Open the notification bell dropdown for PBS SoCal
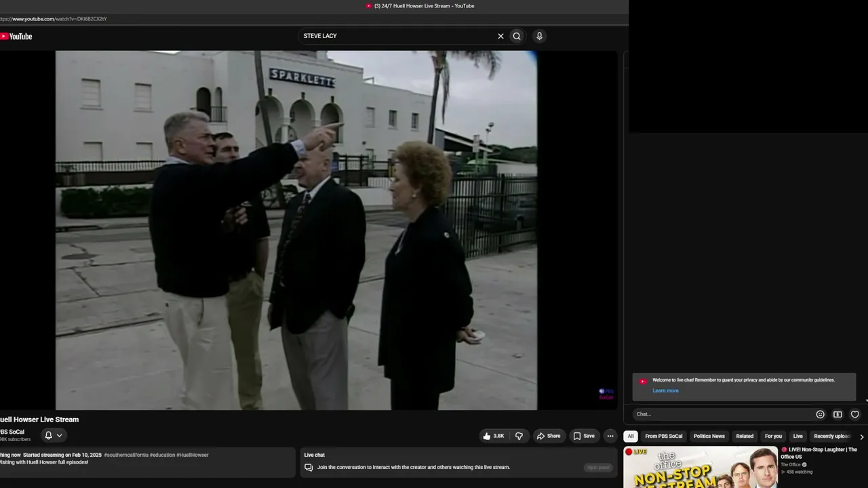 click(53, 435)
